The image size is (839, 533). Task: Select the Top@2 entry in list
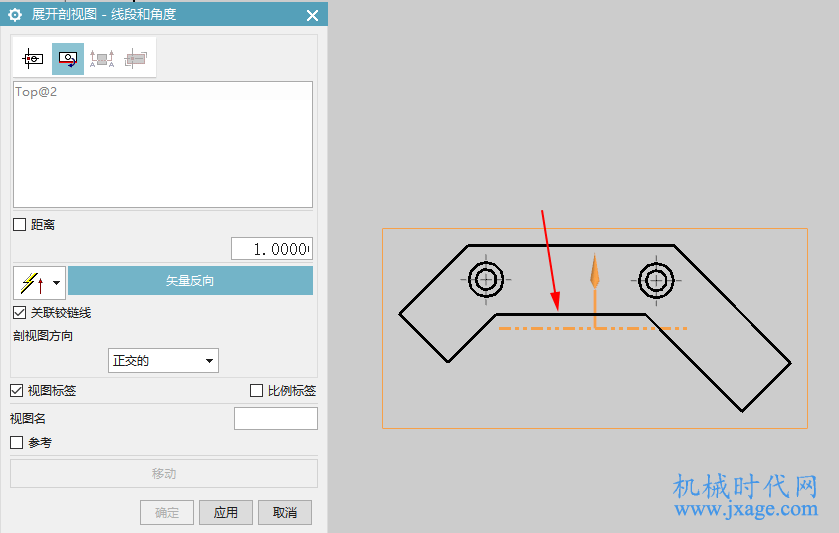pyautogui.click(x=36, y=92)
